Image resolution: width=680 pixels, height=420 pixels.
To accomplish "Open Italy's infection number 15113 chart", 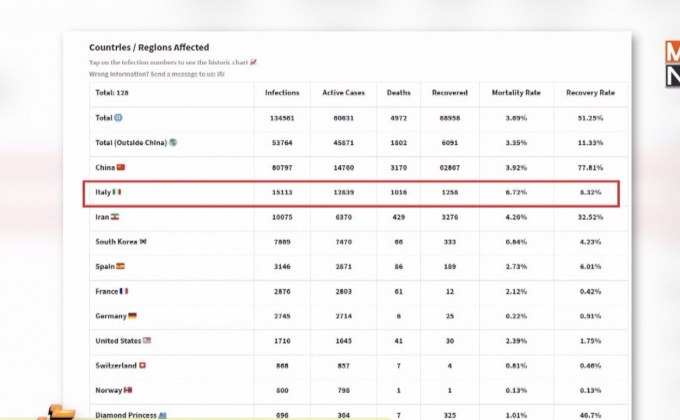I will (x=282, y=191).
